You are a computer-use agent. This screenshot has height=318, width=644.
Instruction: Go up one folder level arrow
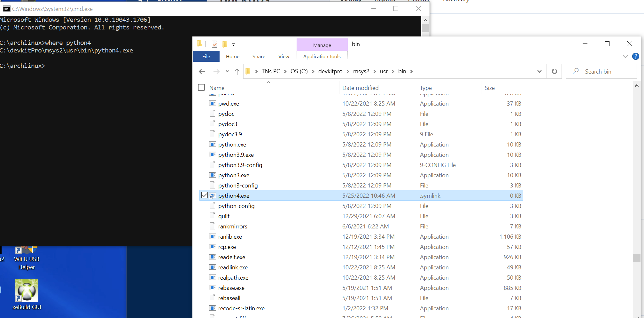[x=237, y=71]
